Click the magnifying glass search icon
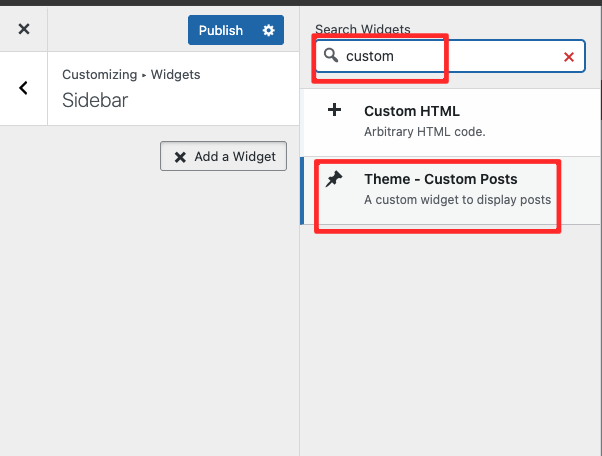Image resolution: width=602 pixels, height=456 pixels. pos(331,56)
